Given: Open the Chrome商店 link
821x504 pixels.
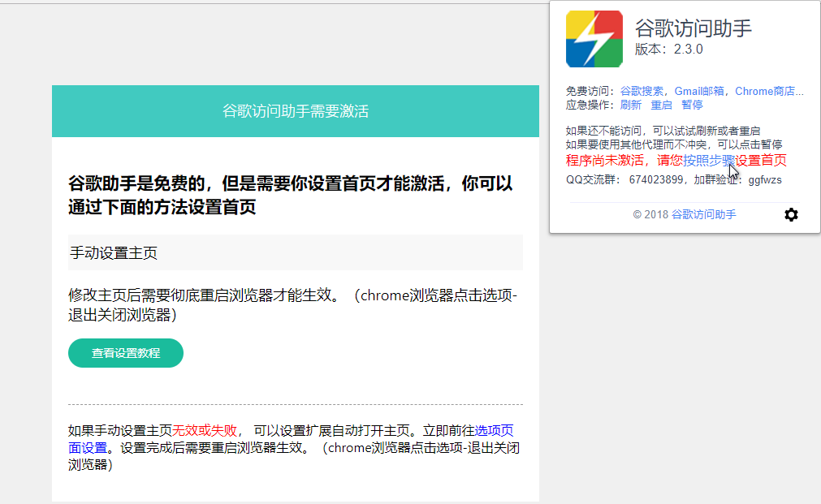Looking at the screenshot, I should coord(769,91).
